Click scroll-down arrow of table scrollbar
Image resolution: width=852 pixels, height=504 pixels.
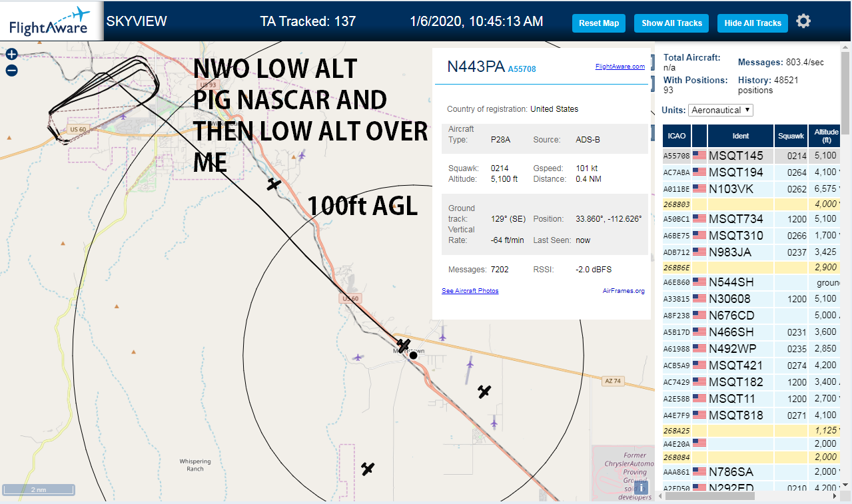tap(846, 485)
